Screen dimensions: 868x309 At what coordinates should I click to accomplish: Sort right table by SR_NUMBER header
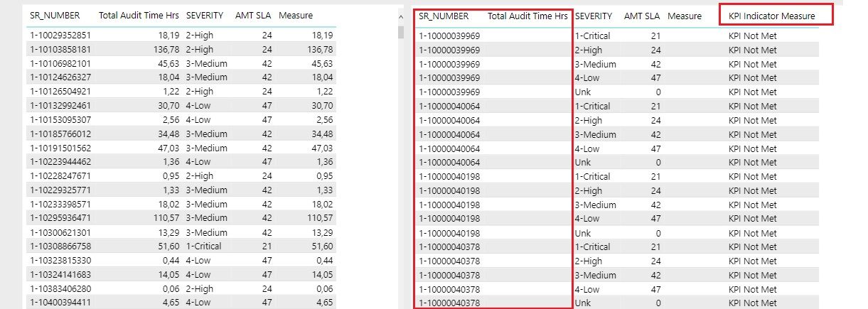[x=444, y=16]
